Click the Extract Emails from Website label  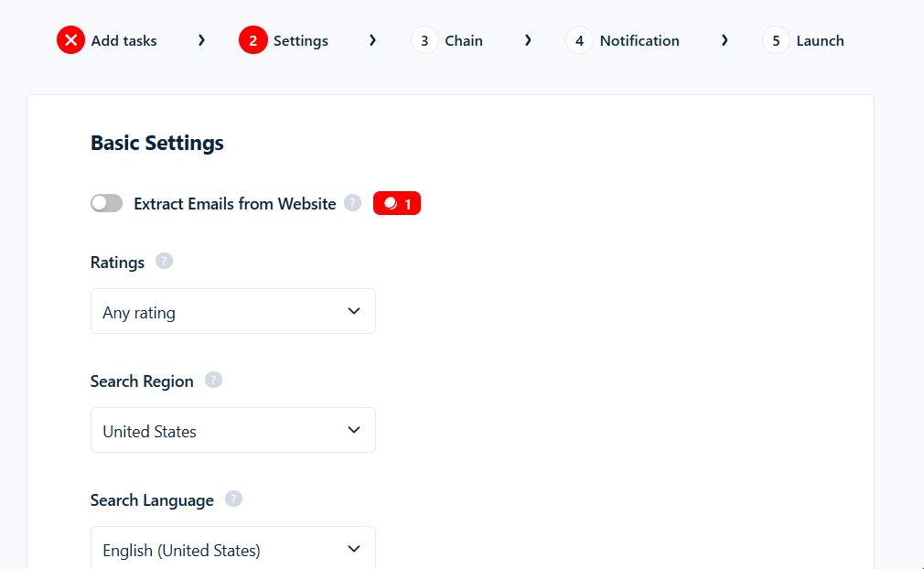234,204
